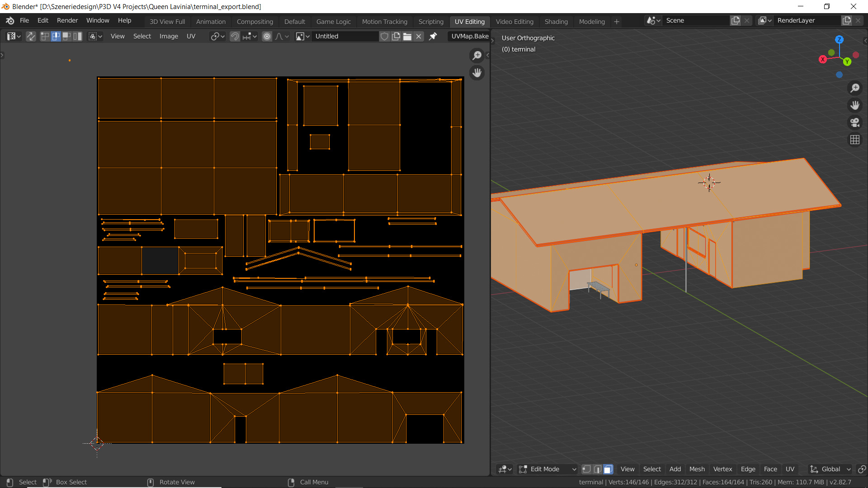The height and width of the screenshot is (488, 868).
Task: Click the pin icon in UV editor header
Action: click(433, 36)
